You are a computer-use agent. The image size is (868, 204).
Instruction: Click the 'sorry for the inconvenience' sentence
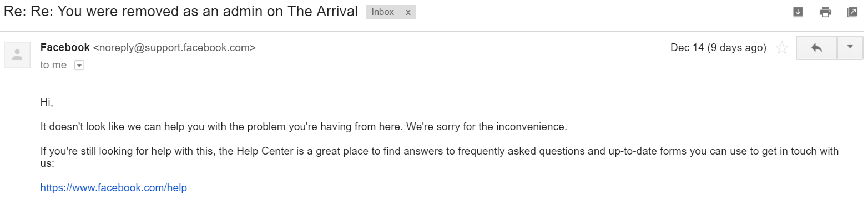tap(487, 127)
